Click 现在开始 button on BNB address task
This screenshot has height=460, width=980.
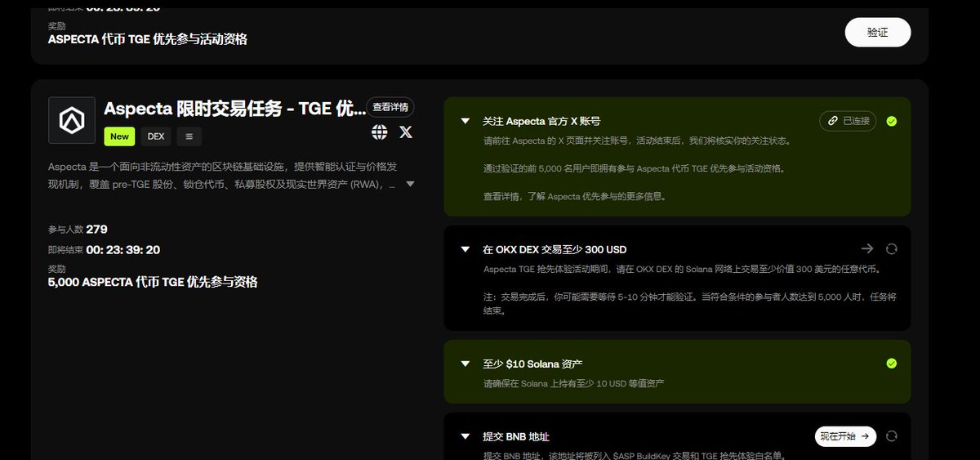tap(845, 436)
